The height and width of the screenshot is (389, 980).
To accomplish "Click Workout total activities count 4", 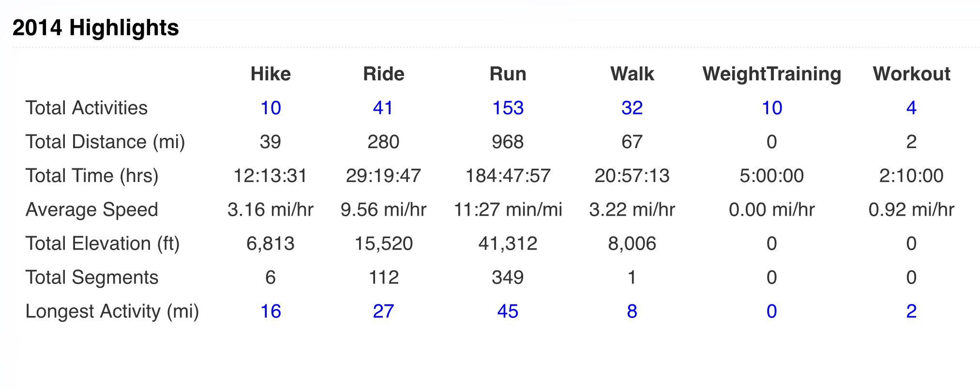I will point(911,108).
